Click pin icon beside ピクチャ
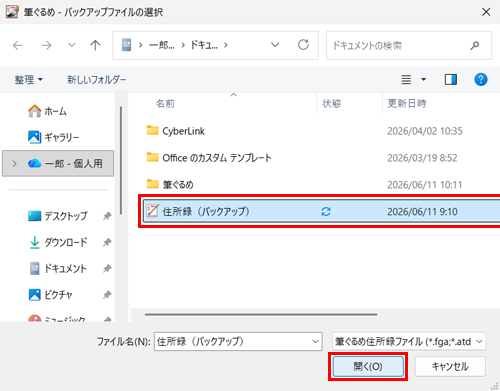The width and height of the screenshot is (500, 391). coord(107,295)
